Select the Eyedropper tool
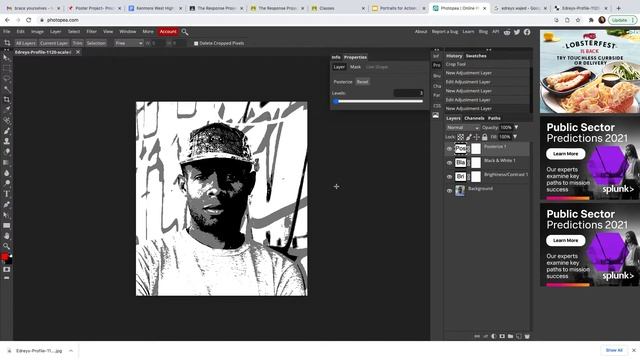 tap(6, 110)
